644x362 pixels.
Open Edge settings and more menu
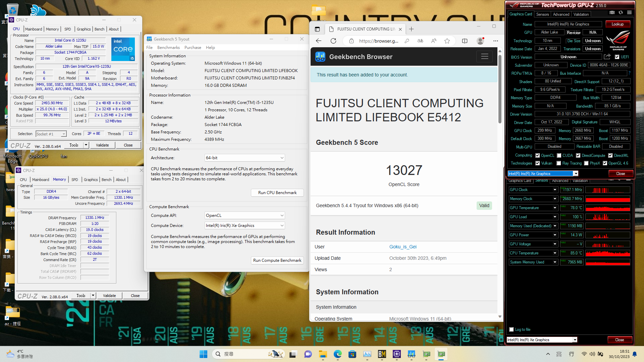pyautogui.click(x=495, y=41)
